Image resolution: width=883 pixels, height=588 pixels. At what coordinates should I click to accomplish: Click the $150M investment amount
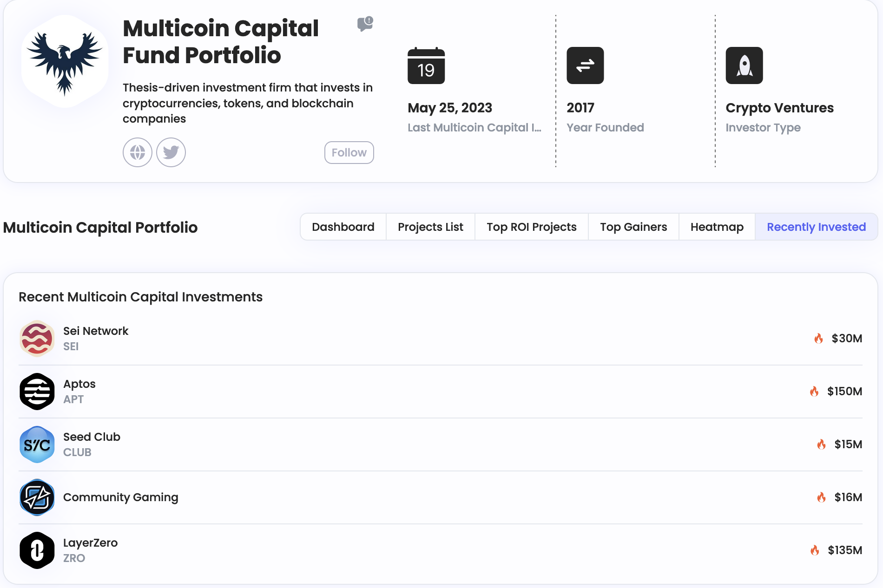[x=844, y=391]
